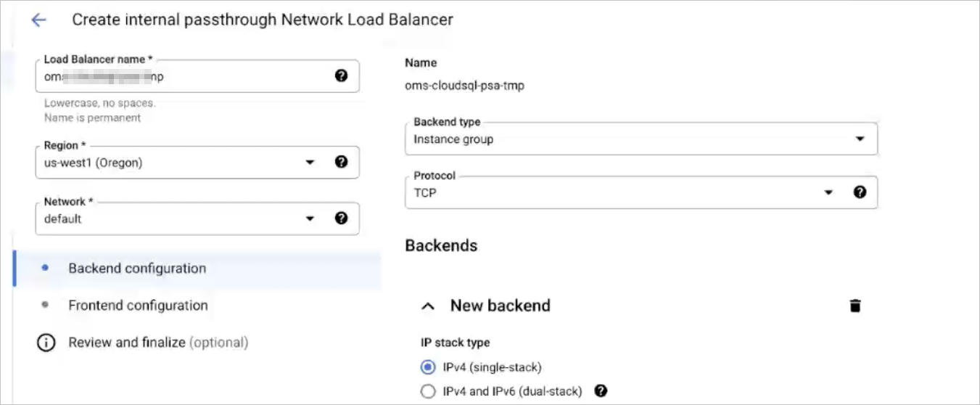Click the New backend heading

point(500,306)
